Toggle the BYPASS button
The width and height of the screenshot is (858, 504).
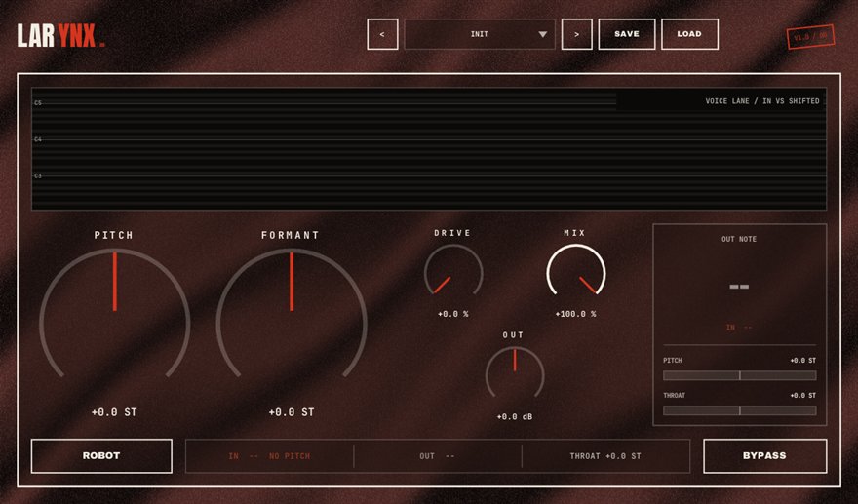(764, 456)
